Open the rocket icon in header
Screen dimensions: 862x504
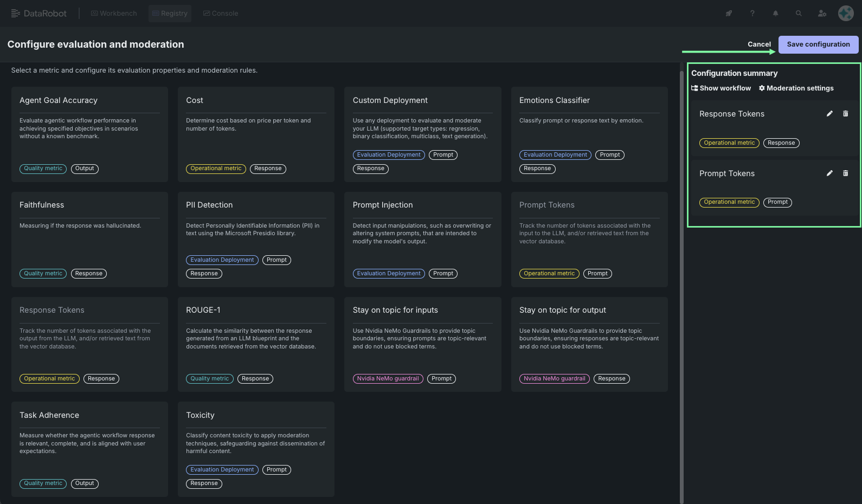[x=729, y=14]
